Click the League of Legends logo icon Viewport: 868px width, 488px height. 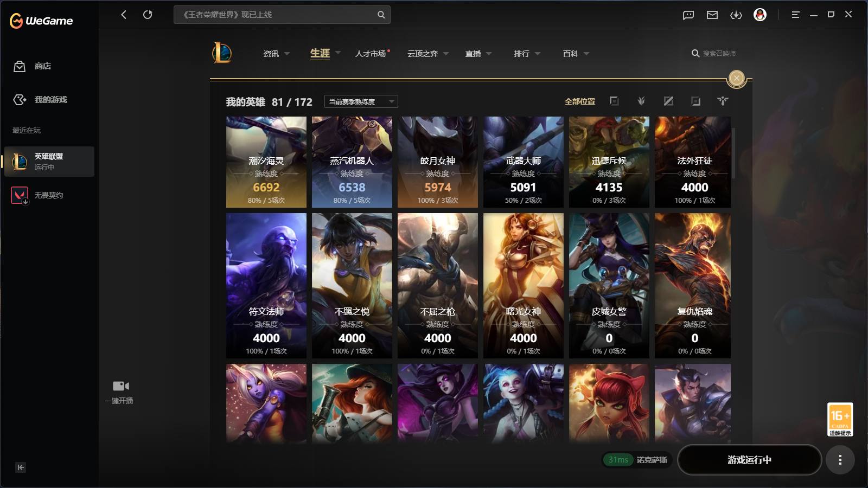(x=222, y=53)
